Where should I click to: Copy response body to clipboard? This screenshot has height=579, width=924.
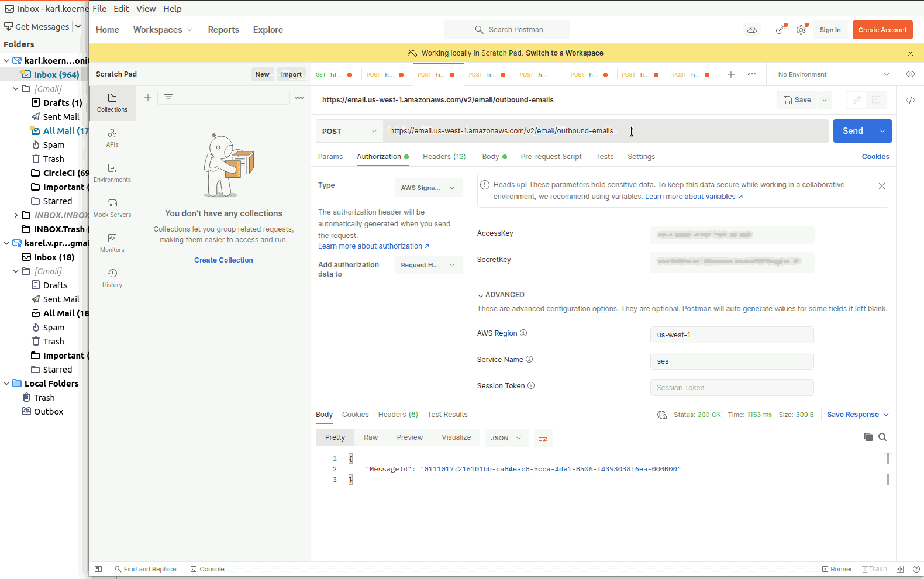tap(868, 437)
